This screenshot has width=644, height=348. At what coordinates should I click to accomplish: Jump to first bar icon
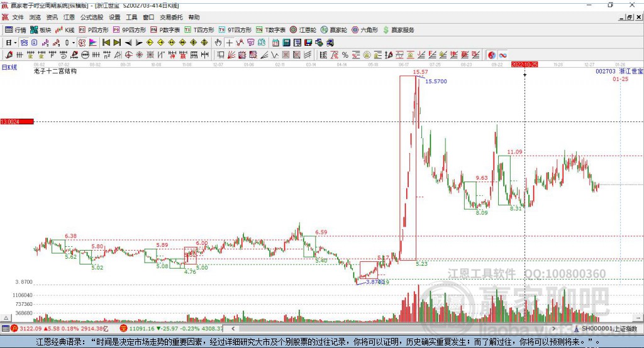(106, 43)
